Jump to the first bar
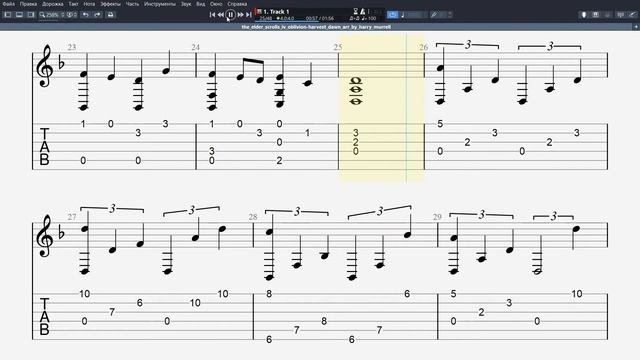Image resolution: width=640 pixels, height=360 pixels. (212, 15)
